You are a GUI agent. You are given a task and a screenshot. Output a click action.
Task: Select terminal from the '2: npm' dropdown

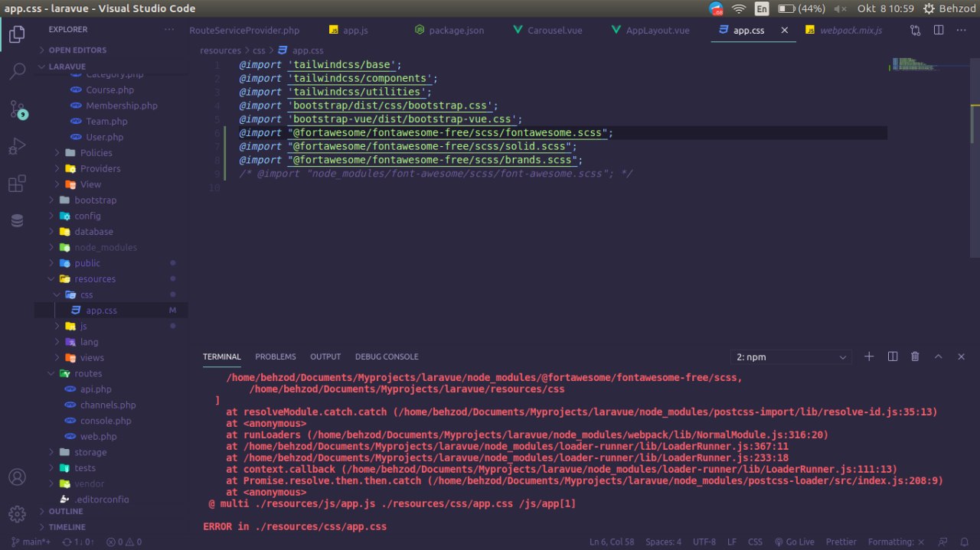[x=791, y=357]
